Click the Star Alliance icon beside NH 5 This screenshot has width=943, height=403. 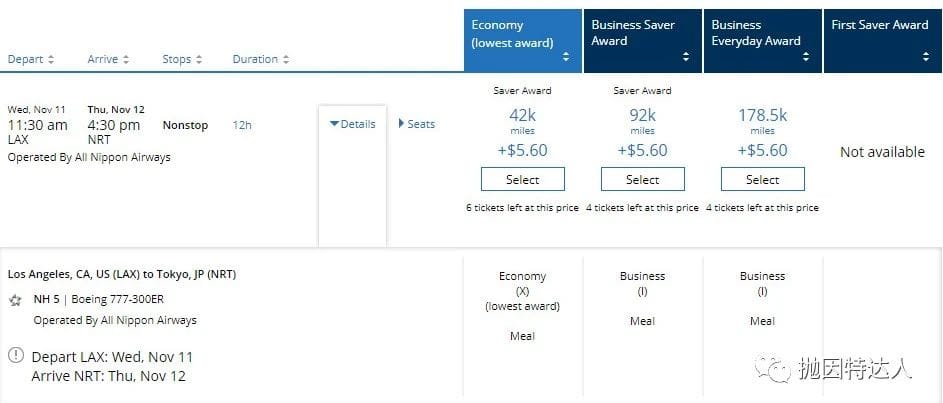[16, 300]
